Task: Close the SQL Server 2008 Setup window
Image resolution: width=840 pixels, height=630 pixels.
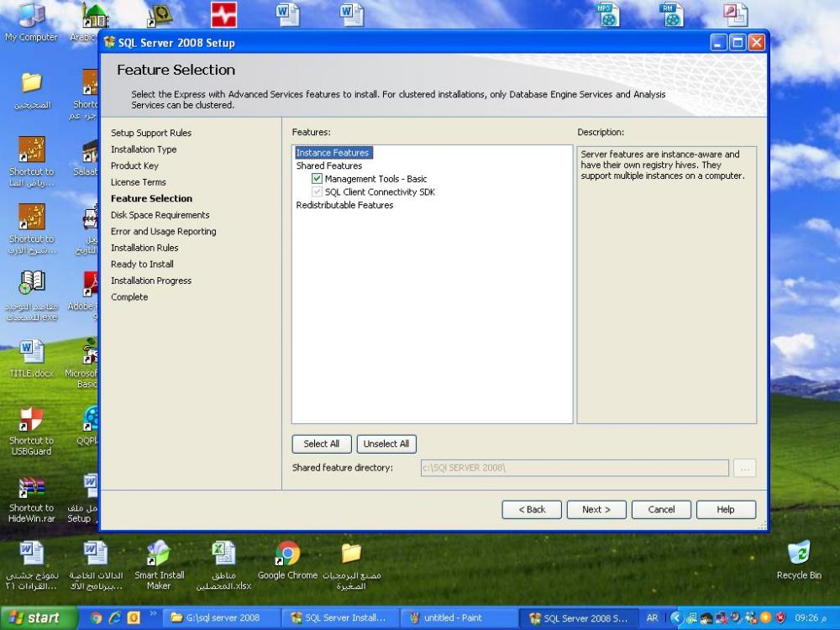Action: [x=757, y=42]
